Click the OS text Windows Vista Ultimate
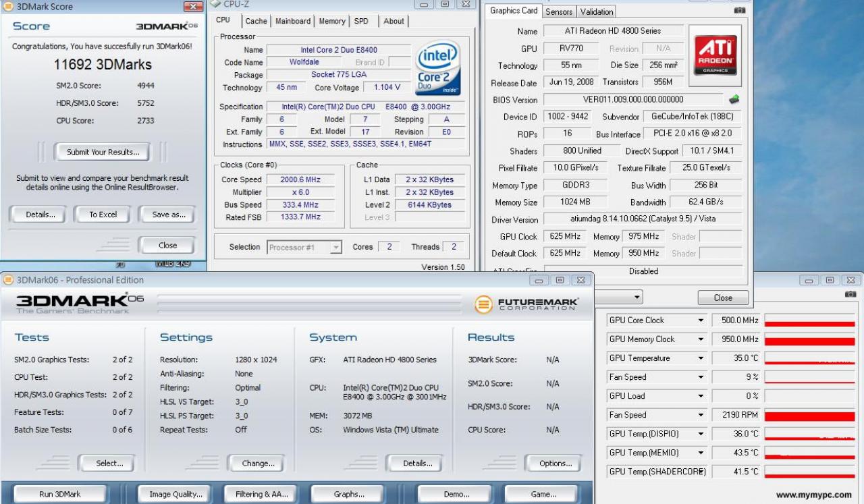The height and width of the screenshot is (504, 864). coord(390,430)
